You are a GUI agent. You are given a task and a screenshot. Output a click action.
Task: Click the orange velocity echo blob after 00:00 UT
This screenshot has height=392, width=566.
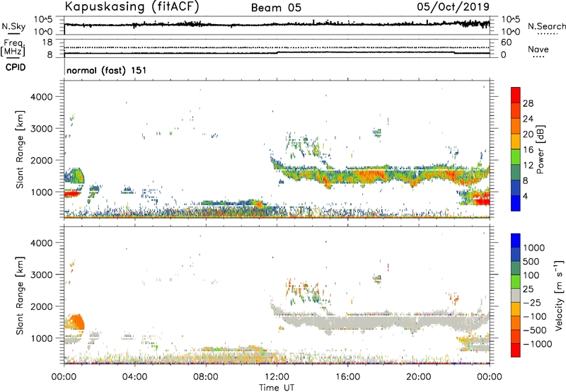75,322
